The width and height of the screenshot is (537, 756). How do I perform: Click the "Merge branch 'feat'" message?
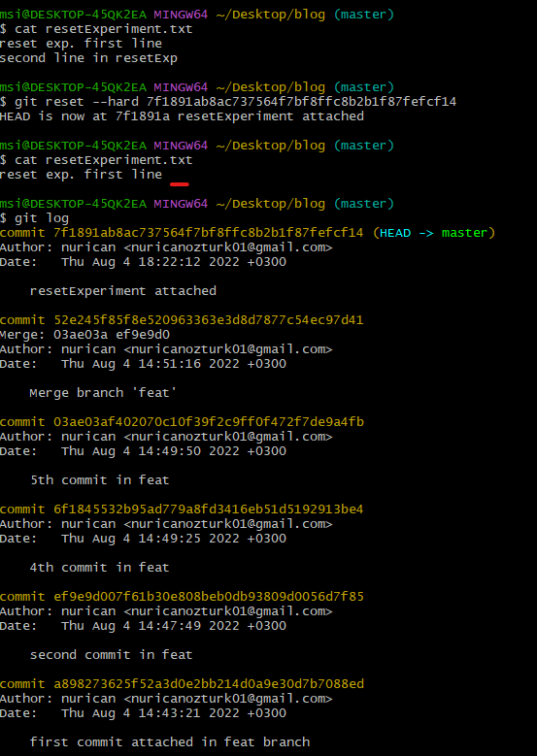point(103,393)
